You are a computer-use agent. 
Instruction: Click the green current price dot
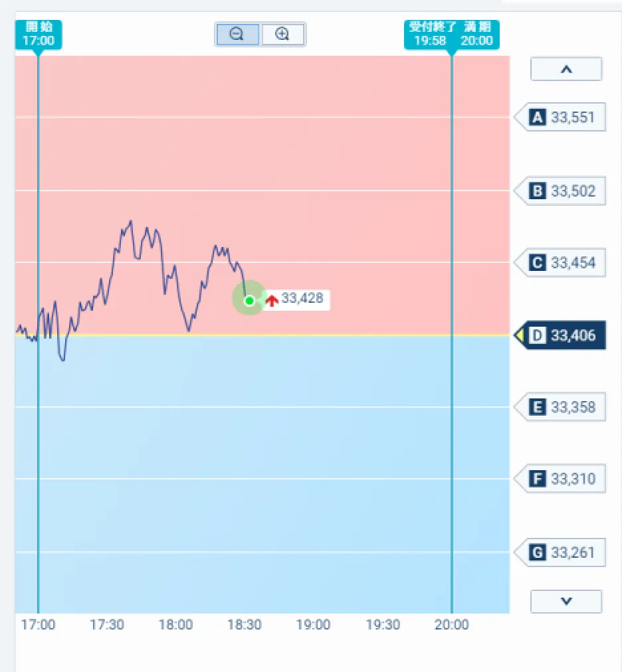tap(249, 301)
